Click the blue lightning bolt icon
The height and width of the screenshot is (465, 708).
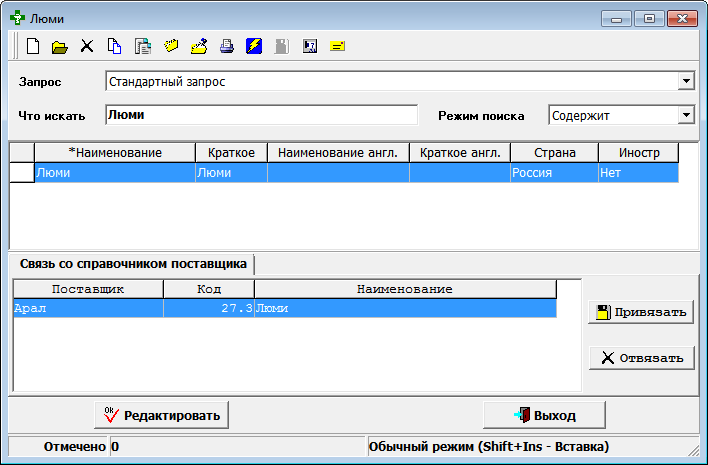click(x=254, y=46)
